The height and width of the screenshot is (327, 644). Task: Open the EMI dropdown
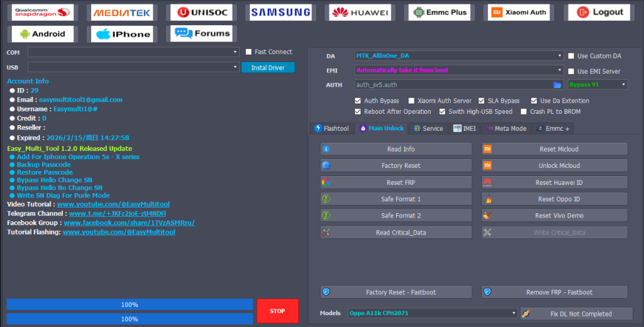point(458,70)
